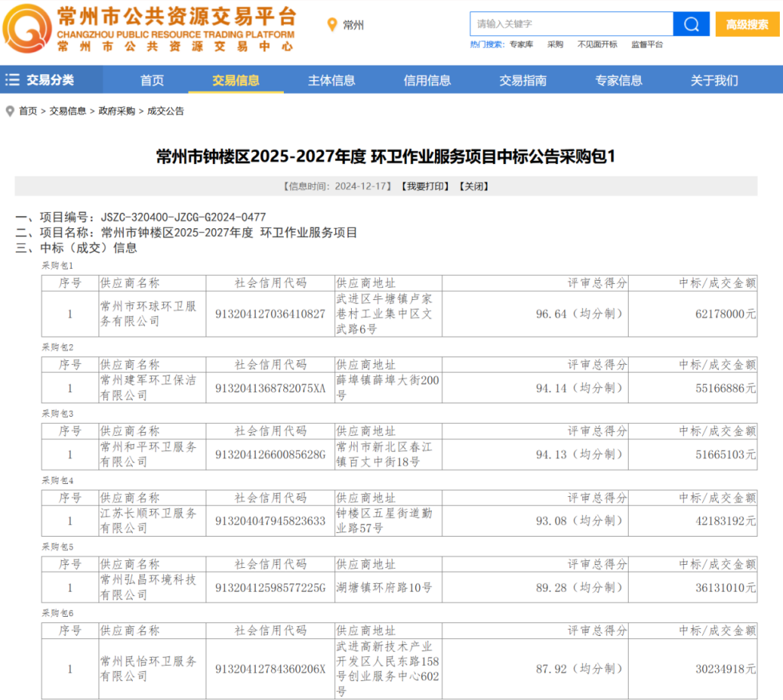Select supplier 江苏长顺环卫服务有限公司

[x=148, y=521]
